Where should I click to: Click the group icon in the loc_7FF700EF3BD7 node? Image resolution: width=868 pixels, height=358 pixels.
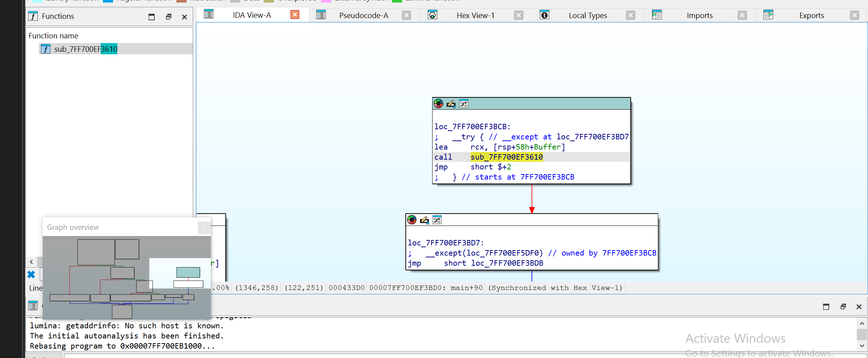pyautogui.click(x=437, y=220)
